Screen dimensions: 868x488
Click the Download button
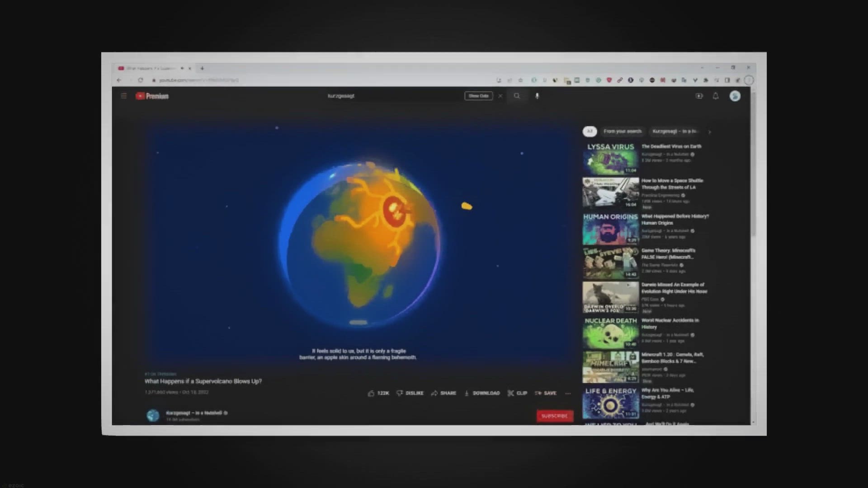tap(482, 393)
